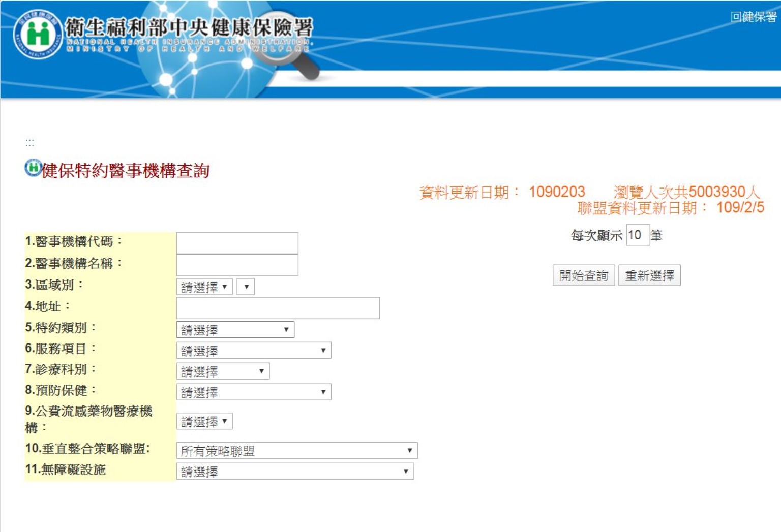Click the National Health Insurance logo icon

(x=38, y=35)
